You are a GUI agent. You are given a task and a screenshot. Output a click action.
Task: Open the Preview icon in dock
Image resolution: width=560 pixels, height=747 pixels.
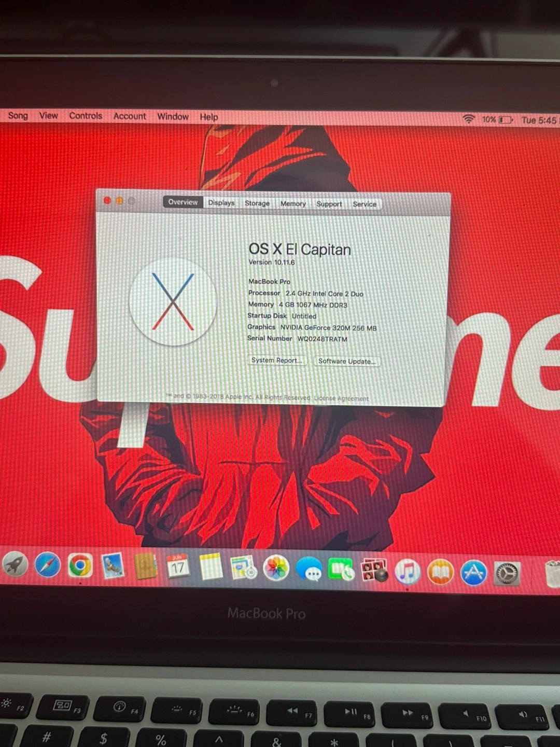pos(243,568)
